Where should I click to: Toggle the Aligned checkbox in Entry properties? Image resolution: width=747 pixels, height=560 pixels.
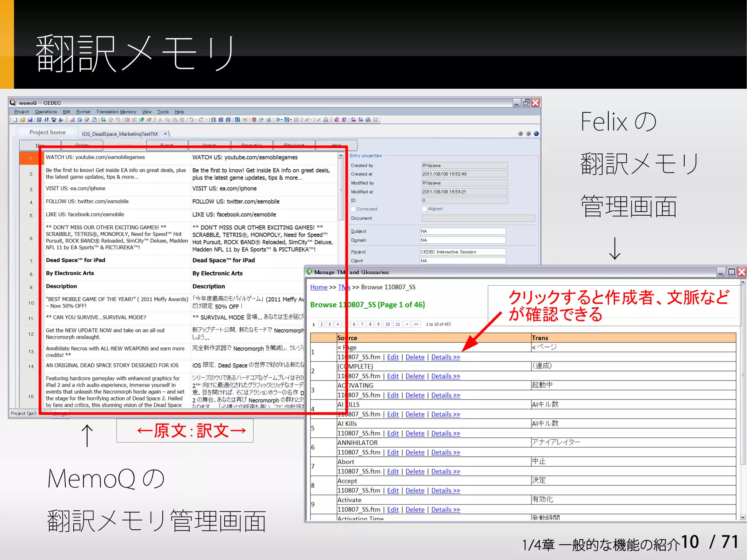pyautogui.click(x=424, y=209)
